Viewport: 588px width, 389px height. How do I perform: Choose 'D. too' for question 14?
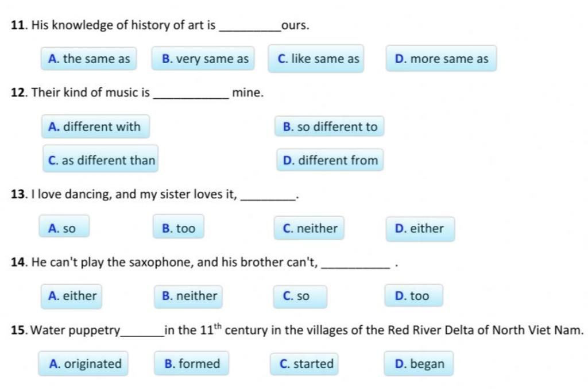413,295
